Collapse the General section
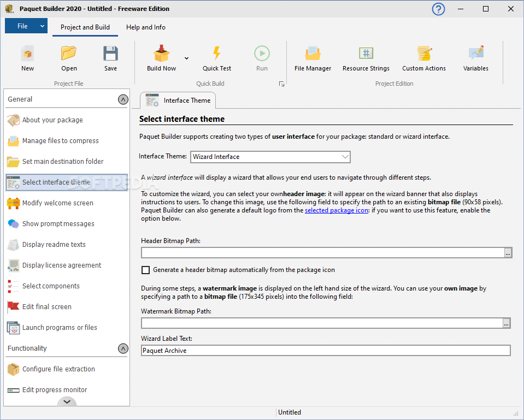This screenshot has height=420, width=524. (x=123, y=99)
